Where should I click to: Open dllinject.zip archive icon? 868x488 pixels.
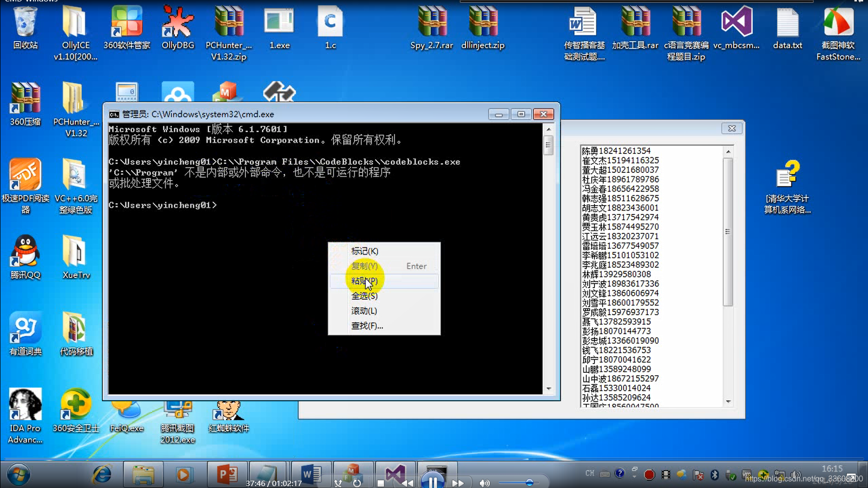pyautogui.click(x=483, y=27)
